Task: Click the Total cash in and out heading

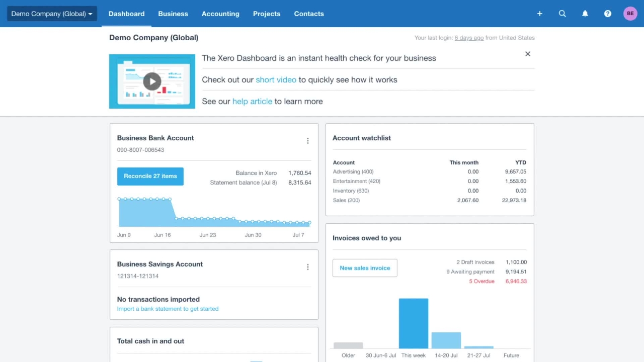Action: click(x=150, y=341)
